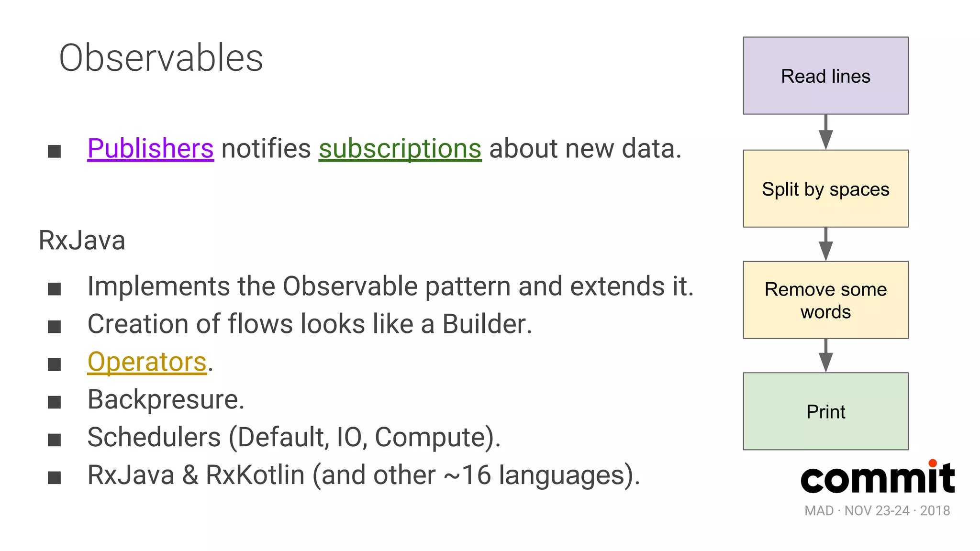Image resolution: width=980 pixels, height=551 pixels.
Task: Click the arrow below Split by spaces
Action: coord(825,244)
